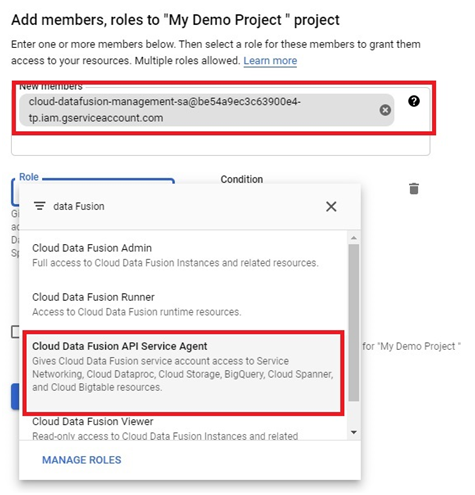The image size is (475, 495).
Task: Follow the Learn more link
Action: pyautogui.click(x=270, y=61)
